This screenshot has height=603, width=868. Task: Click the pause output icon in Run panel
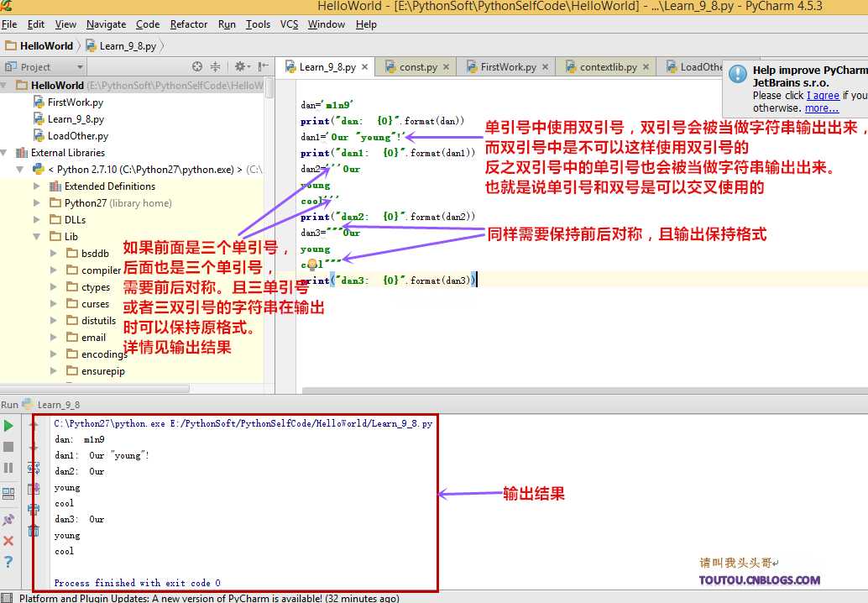tap(8, 468)
